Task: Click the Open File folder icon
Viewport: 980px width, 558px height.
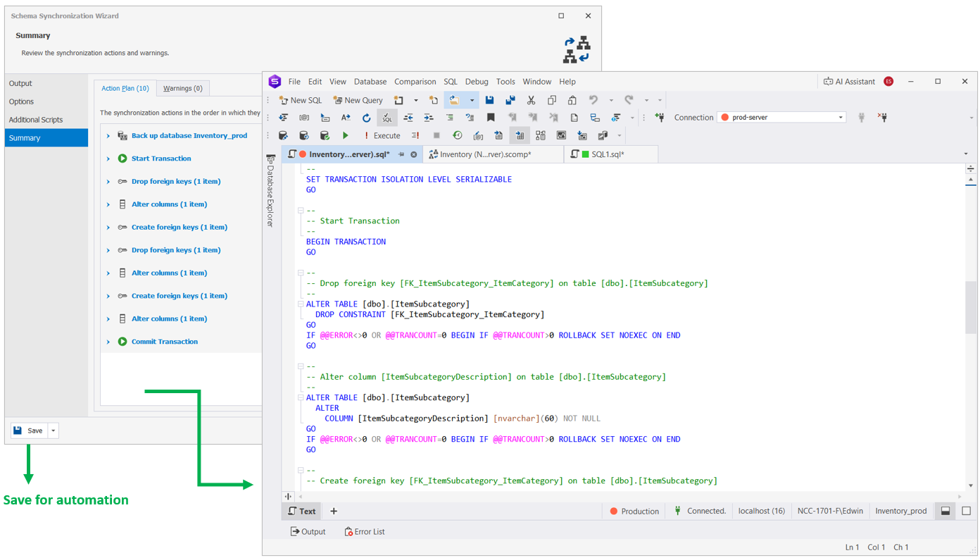Action: coord(455,100)
